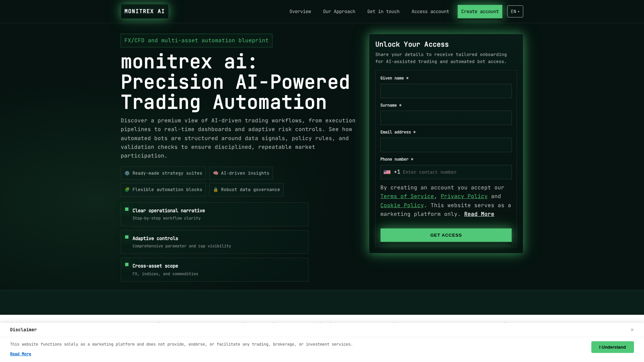Click the FX/CFD automation blueprint badge

tap(197, 41)
